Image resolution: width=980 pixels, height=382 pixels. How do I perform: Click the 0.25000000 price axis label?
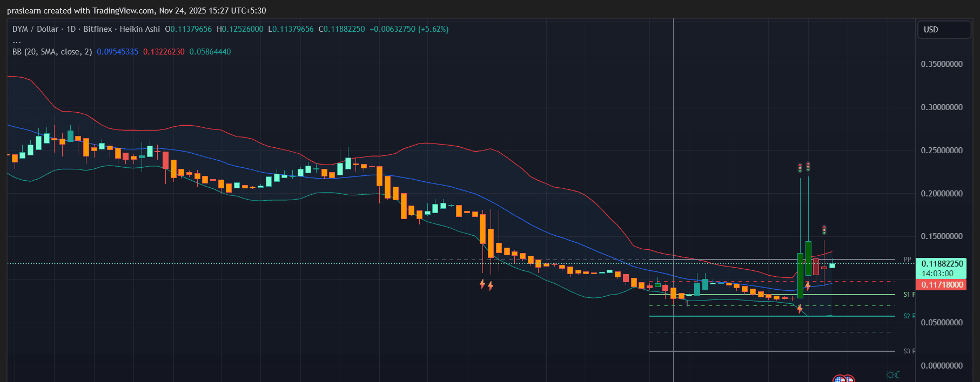pyautogui.click(x=942, y=151)
